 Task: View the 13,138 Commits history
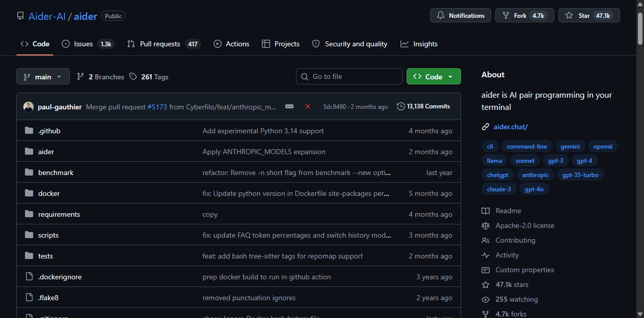pyautogui.click(x=423, y=106)
